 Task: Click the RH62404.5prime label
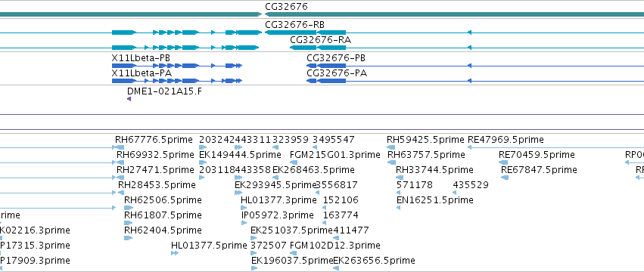(163, 230)
